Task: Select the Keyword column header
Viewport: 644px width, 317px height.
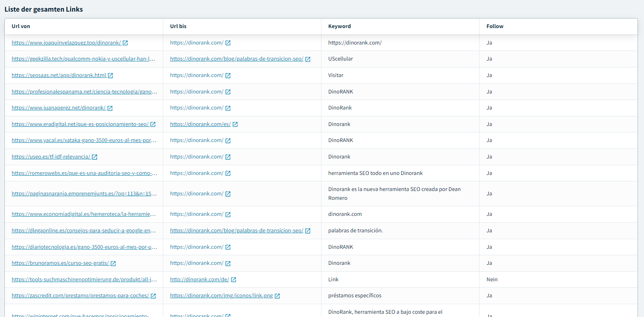Action: pos(339,26)
